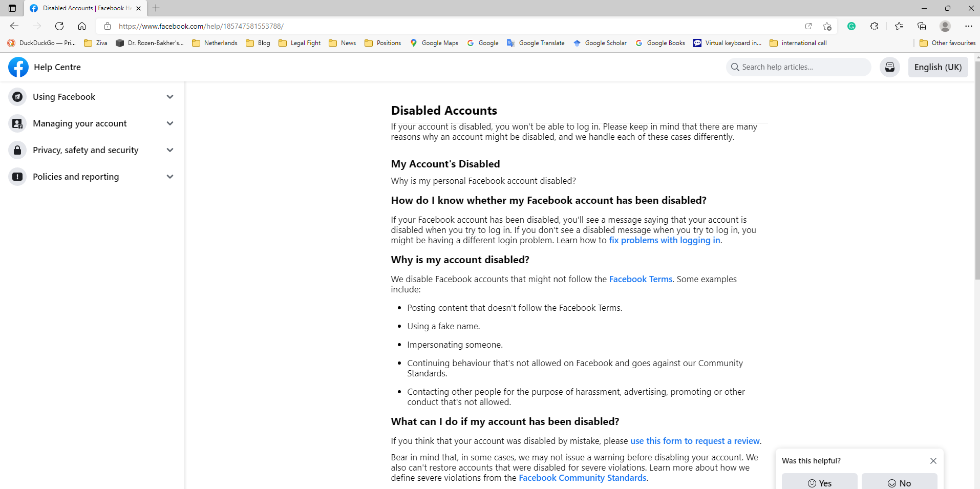This screenshot has width=980, height=489.
Task: Open the Other favourites folder
Action: click(x=948, y=43)
